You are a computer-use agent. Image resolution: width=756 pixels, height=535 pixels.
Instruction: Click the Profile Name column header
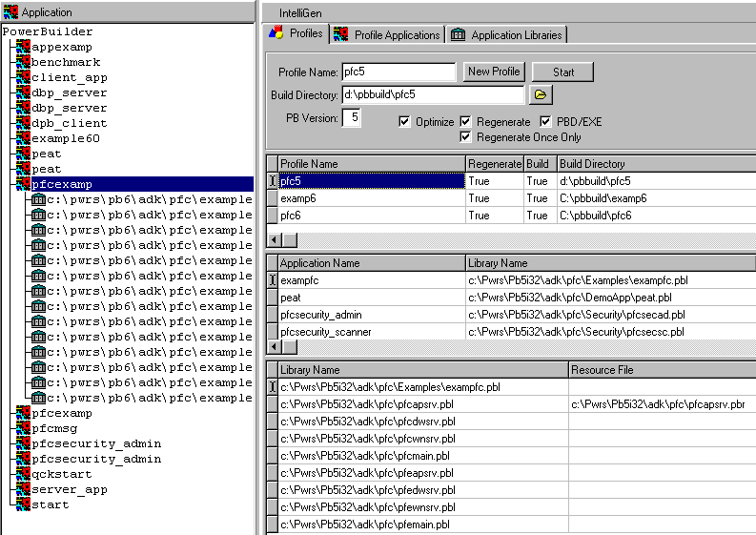(372, 164)
